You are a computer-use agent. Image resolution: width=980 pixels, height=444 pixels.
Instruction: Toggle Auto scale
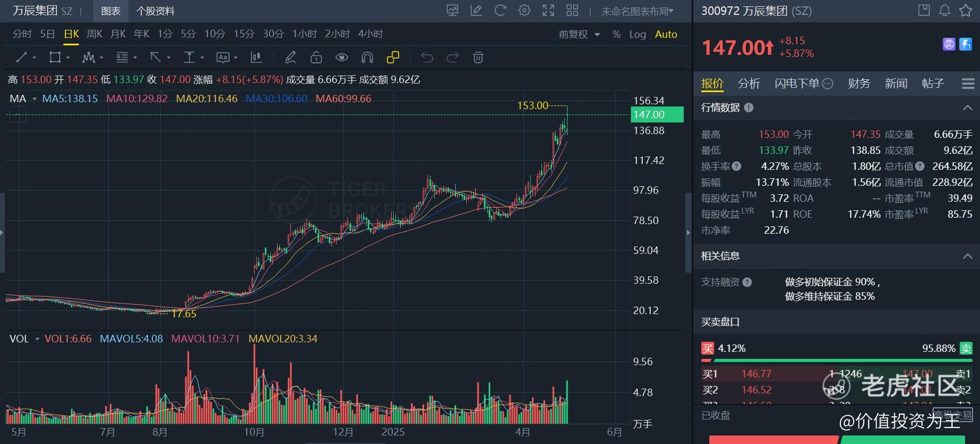[x=666, y=34]
